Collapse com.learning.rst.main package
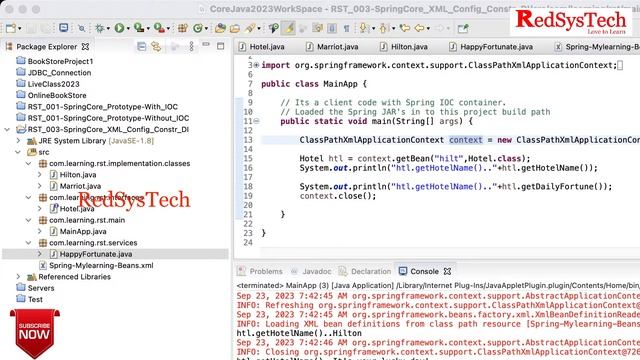The image size is (640, 360). tap(29, 220)
